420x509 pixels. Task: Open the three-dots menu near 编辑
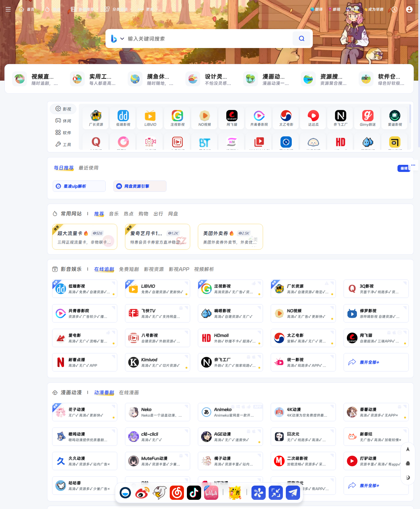(x=413, y=165)
